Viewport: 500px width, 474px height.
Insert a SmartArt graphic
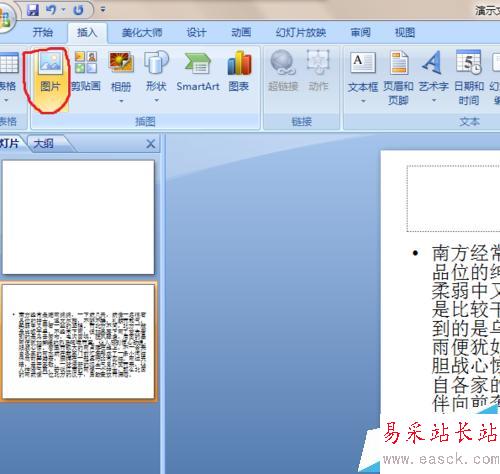click(198, 72)
